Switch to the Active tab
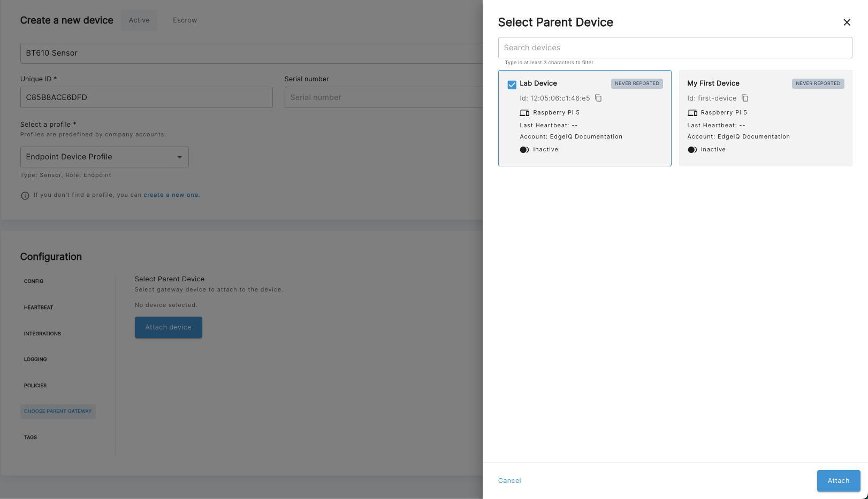 (139, 20)
